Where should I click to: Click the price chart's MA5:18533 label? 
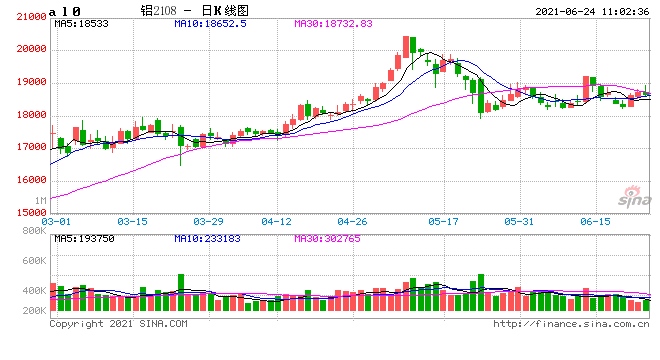(81, 24)
